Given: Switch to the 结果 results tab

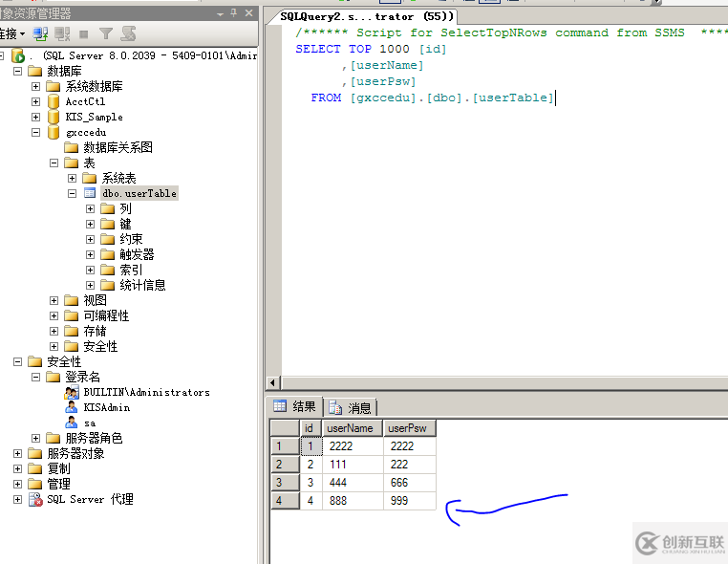Looking at the screenshot, I should pos(295,406).
